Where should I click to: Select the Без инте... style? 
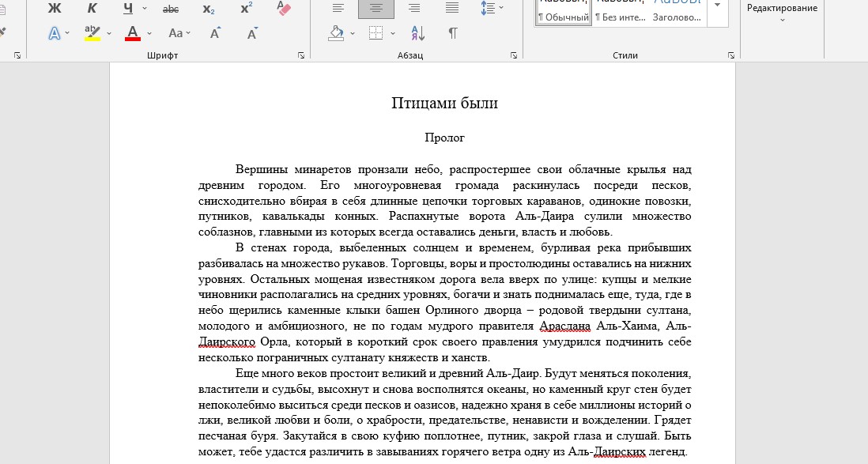620,12
